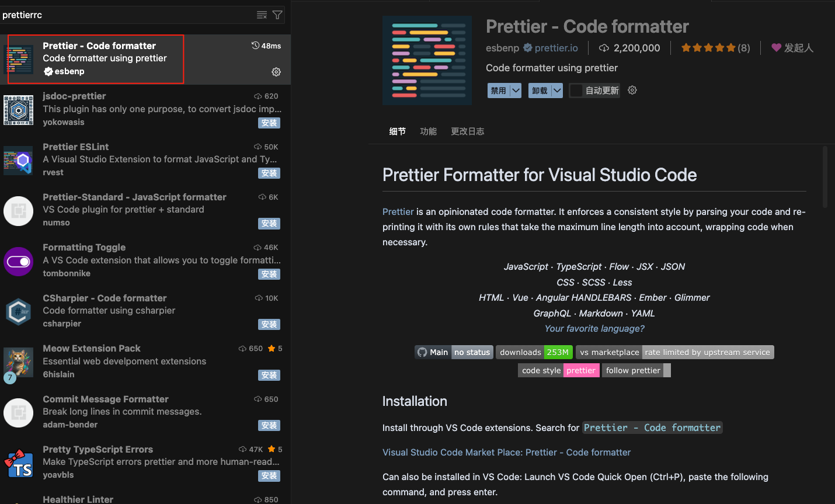The width and height of the screenshot is (835, 504).
Task: Switch to the features tab
Action: (428, 131)
